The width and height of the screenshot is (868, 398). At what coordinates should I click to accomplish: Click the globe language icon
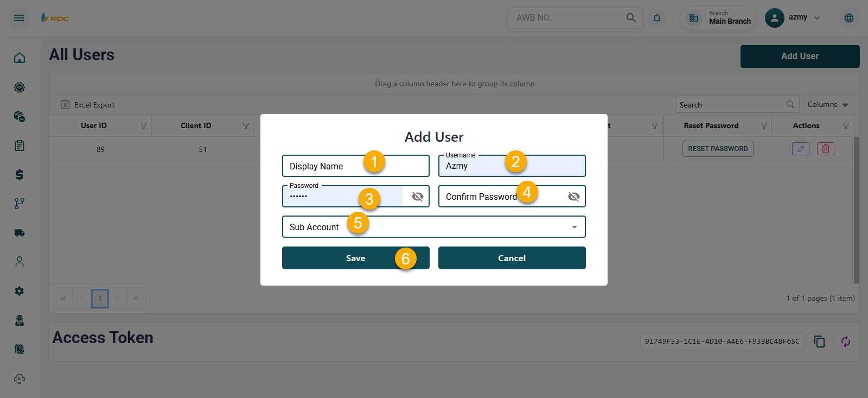pyautogui.click(x=849, y=18)
